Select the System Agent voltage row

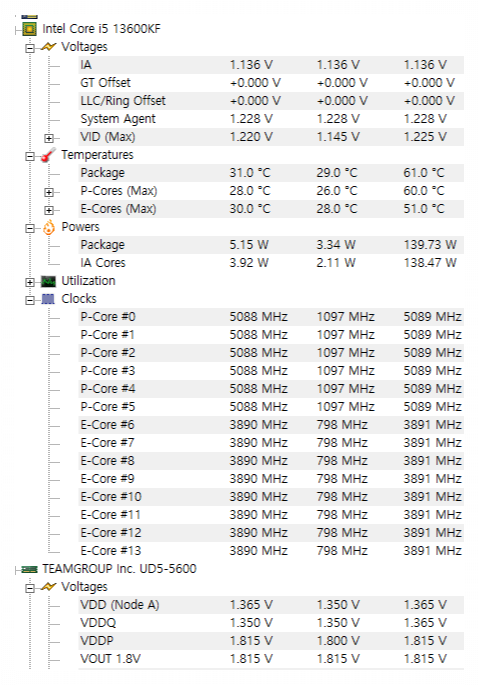[x=271, y=119]
